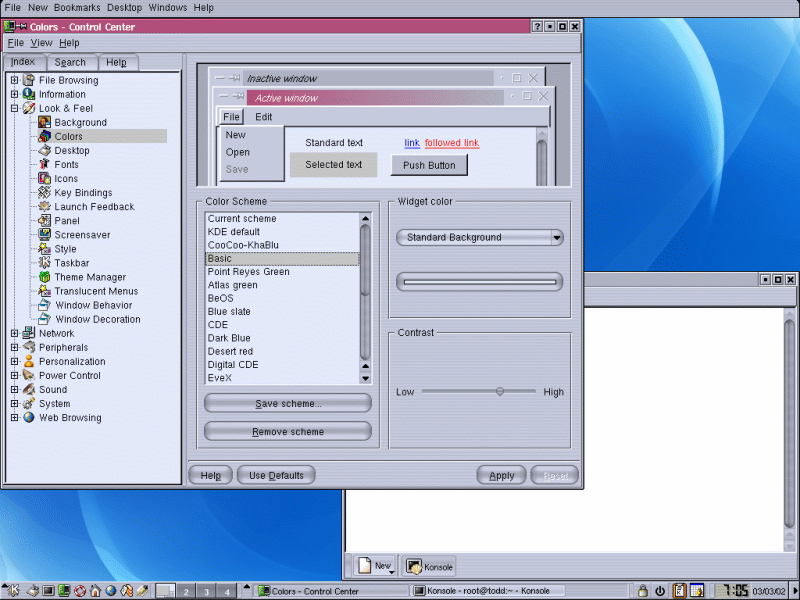Expand the Power Control category
This screenshot has width=800, height=600.
(15, 376)
